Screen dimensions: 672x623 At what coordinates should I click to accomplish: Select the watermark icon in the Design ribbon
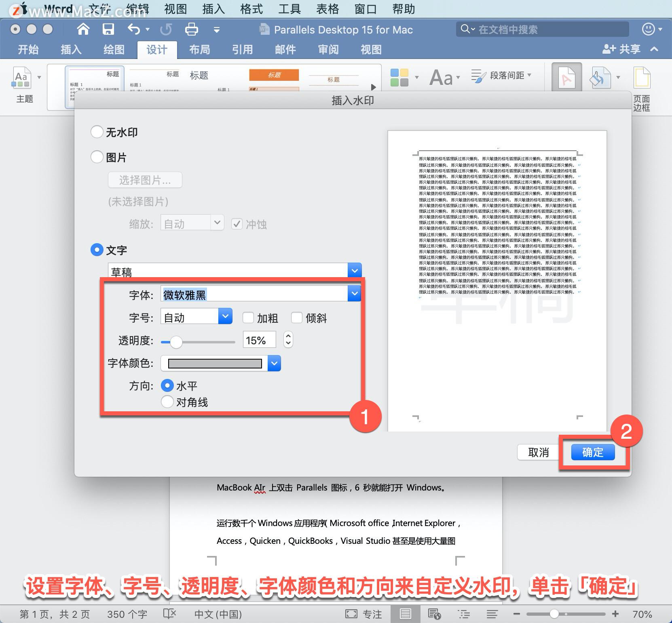click(x=567, y=77)
